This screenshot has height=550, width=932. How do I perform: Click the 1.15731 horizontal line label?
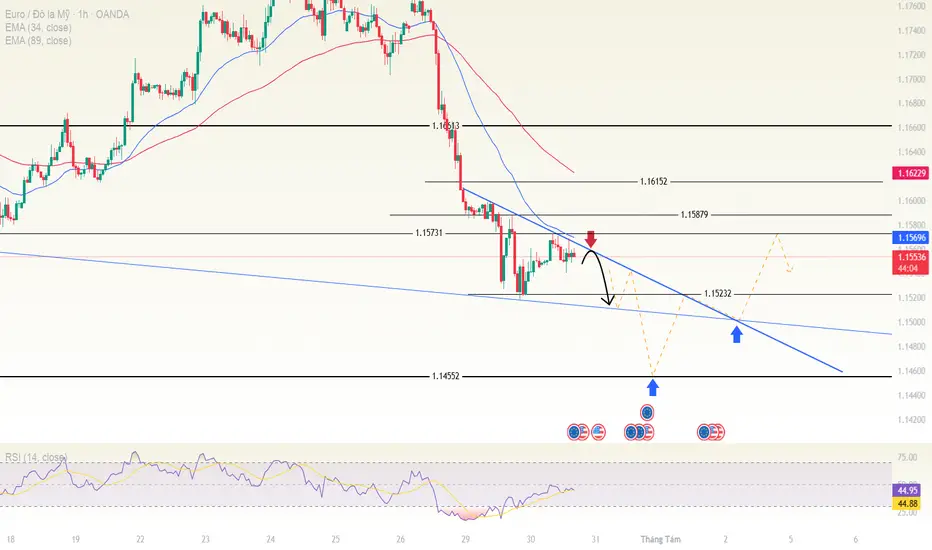pyautogui.click(x=429, y=233)
